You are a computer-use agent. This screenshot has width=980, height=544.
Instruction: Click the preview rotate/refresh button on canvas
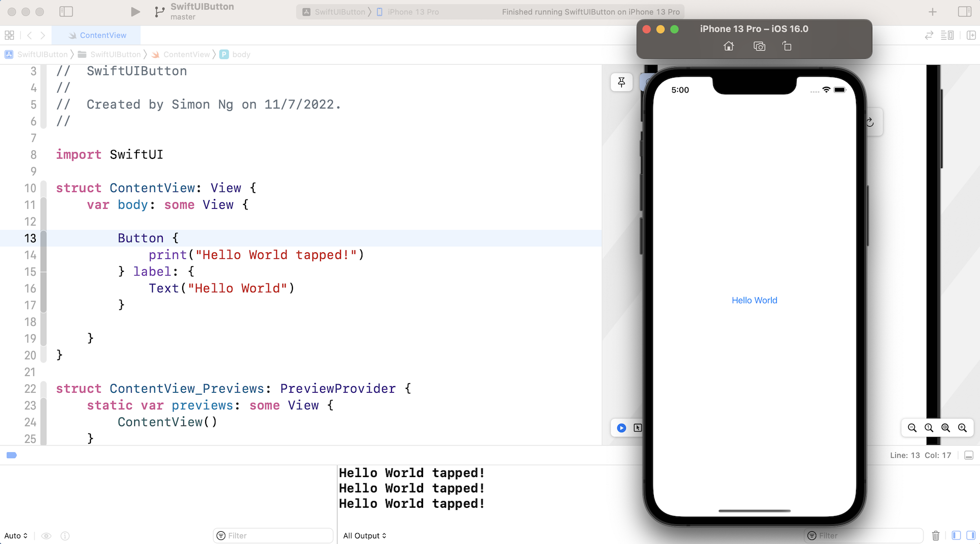pos(870,122)
